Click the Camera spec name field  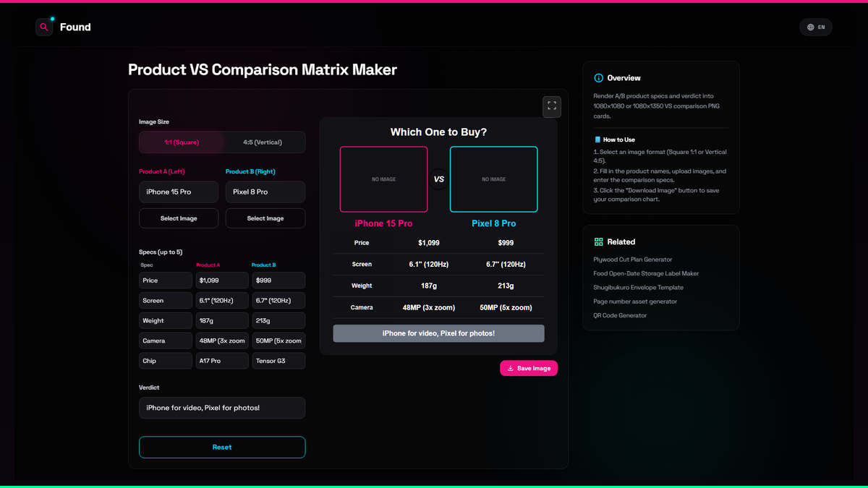(166, 341)
